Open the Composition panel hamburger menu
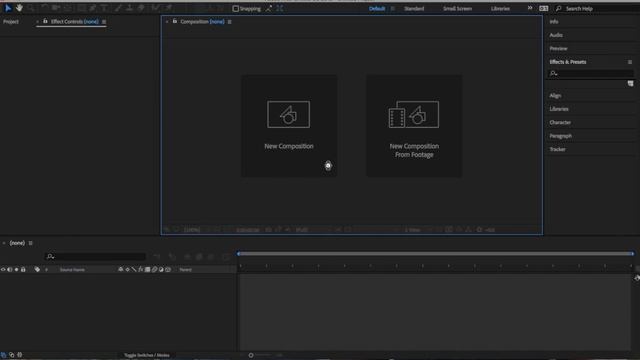 (229, 22)
